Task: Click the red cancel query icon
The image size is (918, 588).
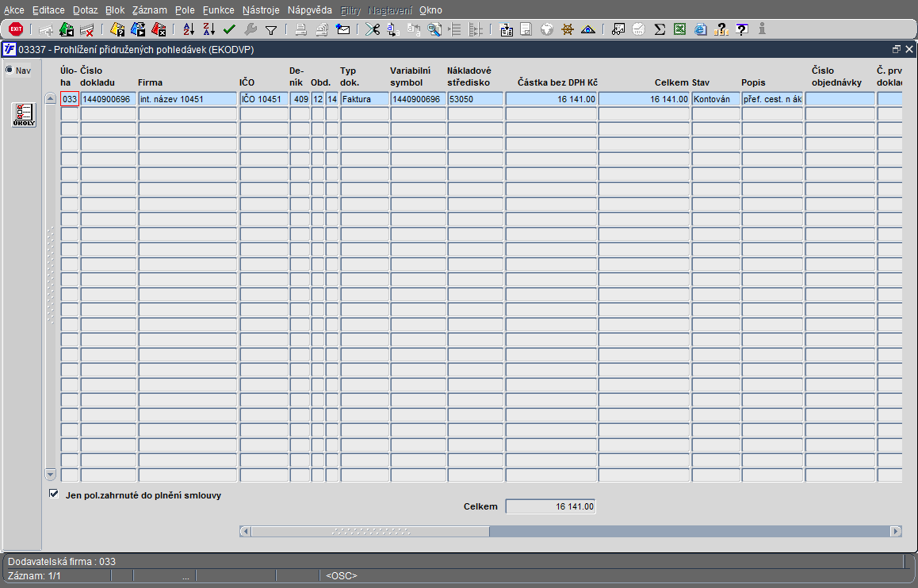Action: tap(158, 29)
